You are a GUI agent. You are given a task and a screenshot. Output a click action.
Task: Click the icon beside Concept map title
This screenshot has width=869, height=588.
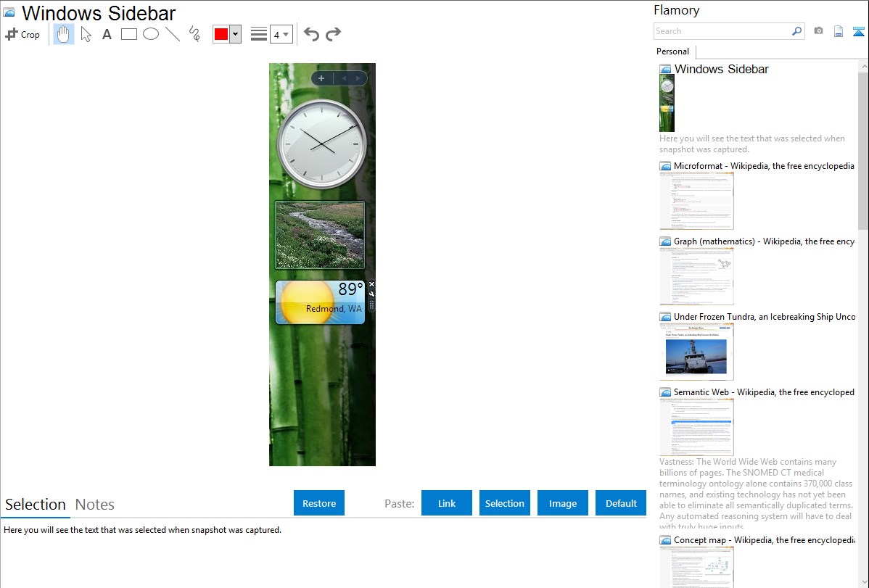(666, 539)
